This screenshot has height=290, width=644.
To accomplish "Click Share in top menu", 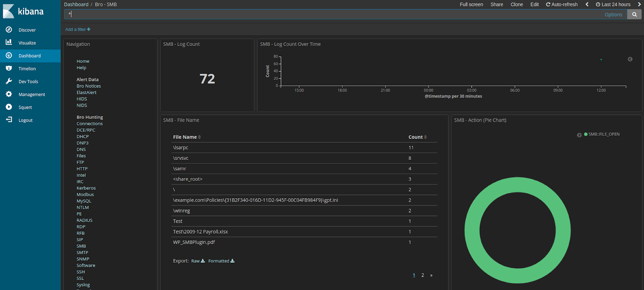I will coord(497,4).
